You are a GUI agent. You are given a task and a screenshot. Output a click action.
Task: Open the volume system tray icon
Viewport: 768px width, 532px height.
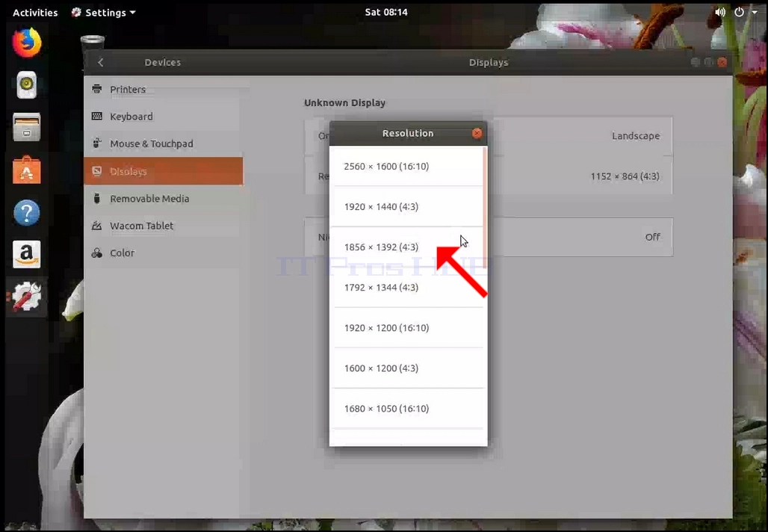[x=720, y=12]
